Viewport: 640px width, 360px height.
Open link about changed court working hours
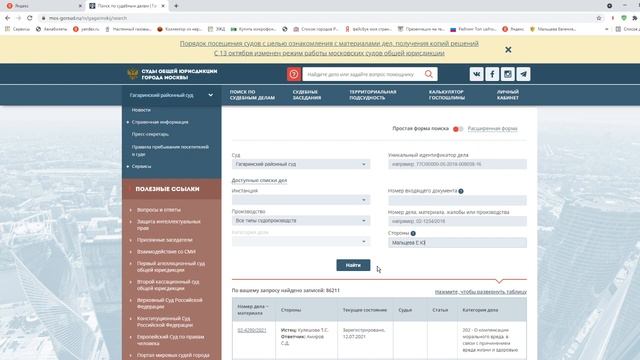click(x=329, y=53)
